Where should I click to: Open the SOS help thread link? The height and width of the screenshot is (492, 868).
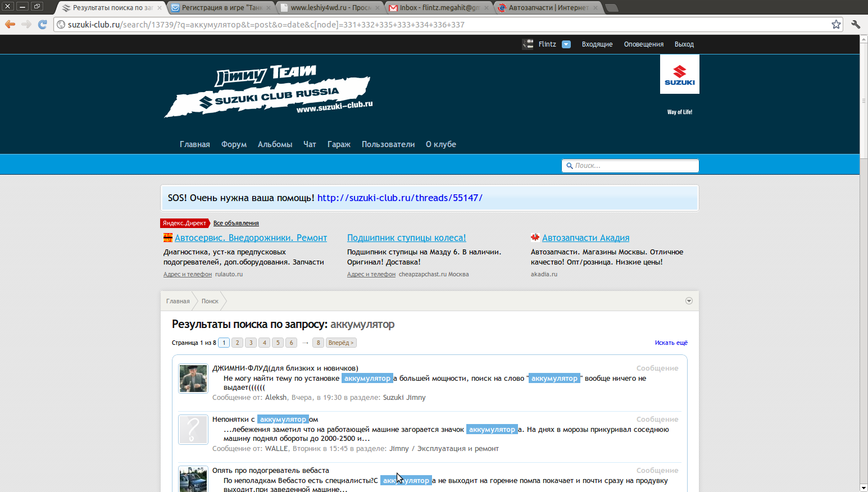[x=399, y=198]
